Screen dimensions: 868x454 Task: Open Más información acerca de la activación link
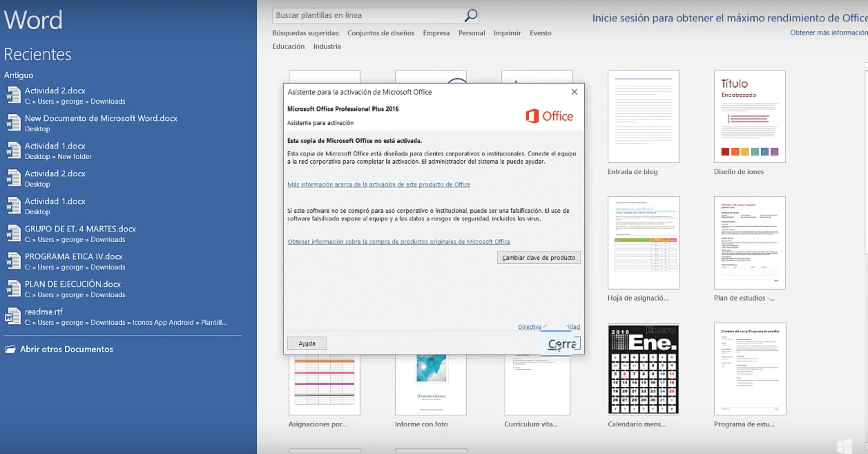[378, 185]
